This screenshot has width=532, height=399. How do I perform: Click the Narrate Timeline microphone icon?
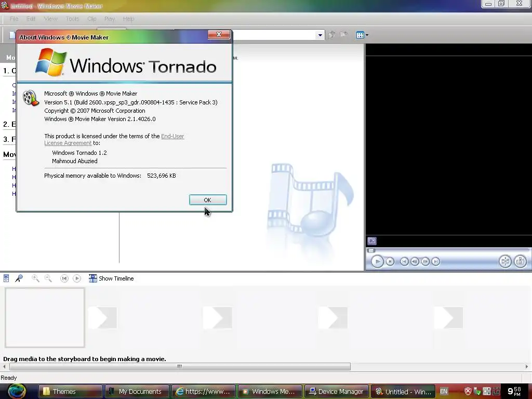pos(19,278)
